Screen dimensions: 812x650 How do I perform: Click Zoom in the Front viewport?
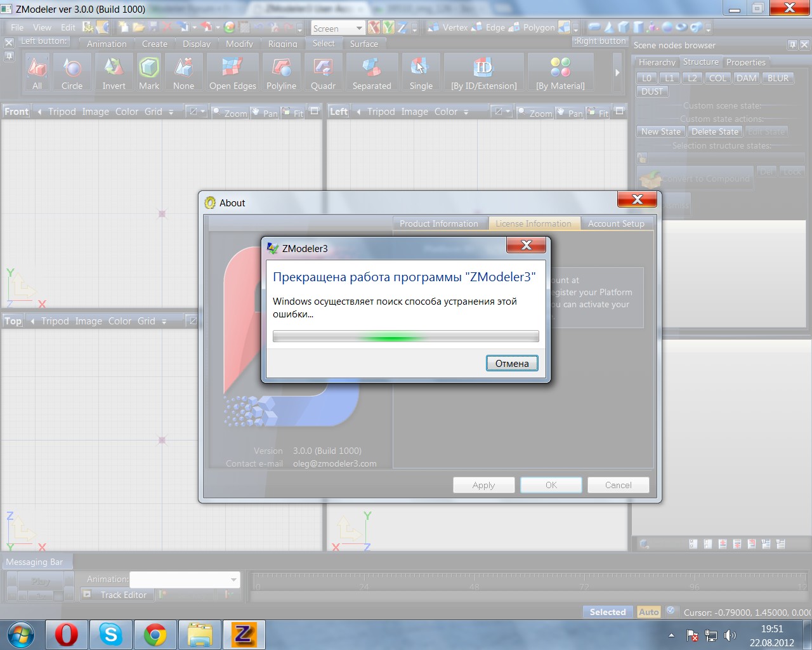click(230, 112)
